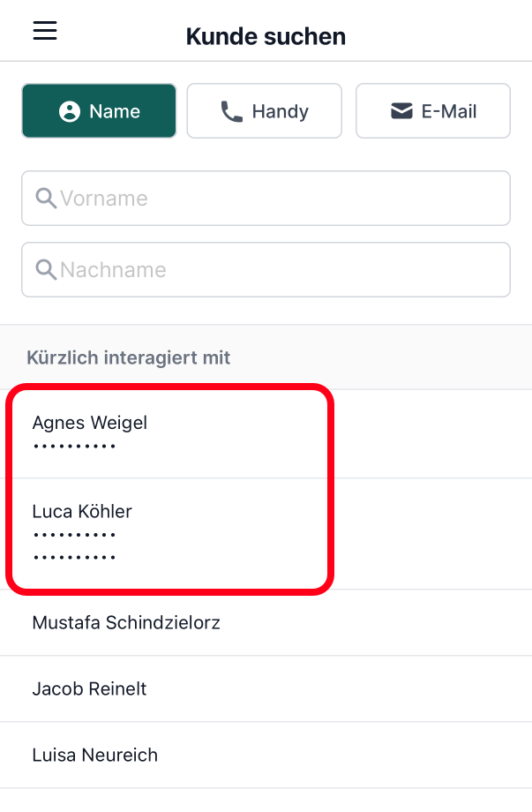Click the magnifier icon in Nachname field
Viewport: 532px width, 812px height.
pos(46,269)
